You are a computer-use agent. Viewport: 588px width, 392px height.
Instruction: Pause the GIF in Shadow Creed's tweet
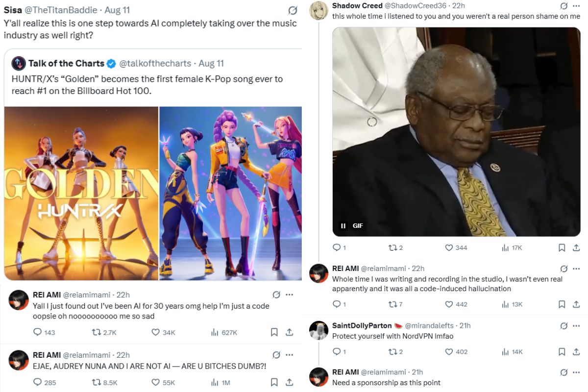pos(343,225)
